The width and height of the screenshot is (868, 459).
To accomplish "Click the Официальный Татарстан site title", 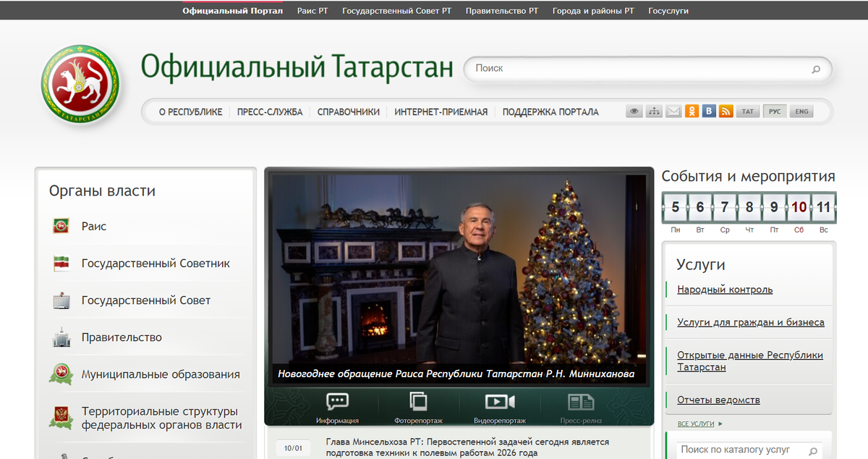I will [x=297, y=67].
